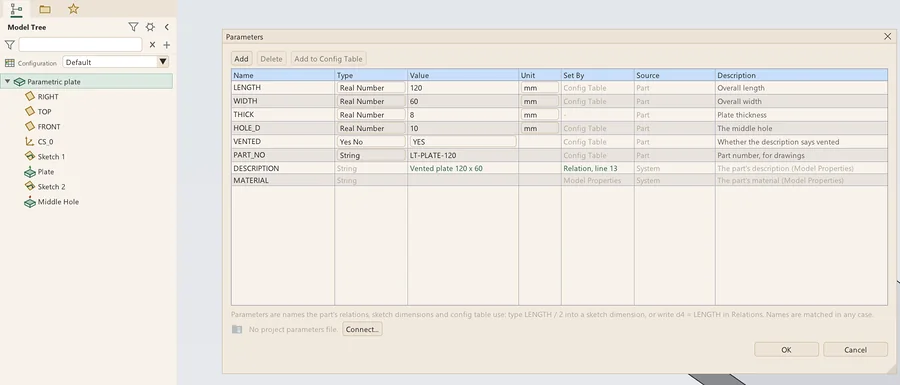This screenshot has height=385, width=900.
Task: Open the THICK unit mm dropdown
Action: [x=540, y=115]
